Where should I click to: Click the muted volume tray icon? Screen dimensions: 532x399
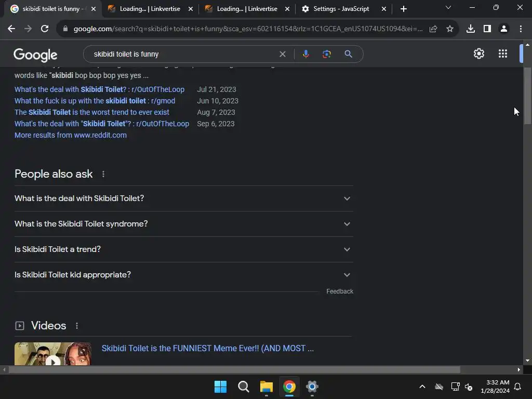coord(469,387)
